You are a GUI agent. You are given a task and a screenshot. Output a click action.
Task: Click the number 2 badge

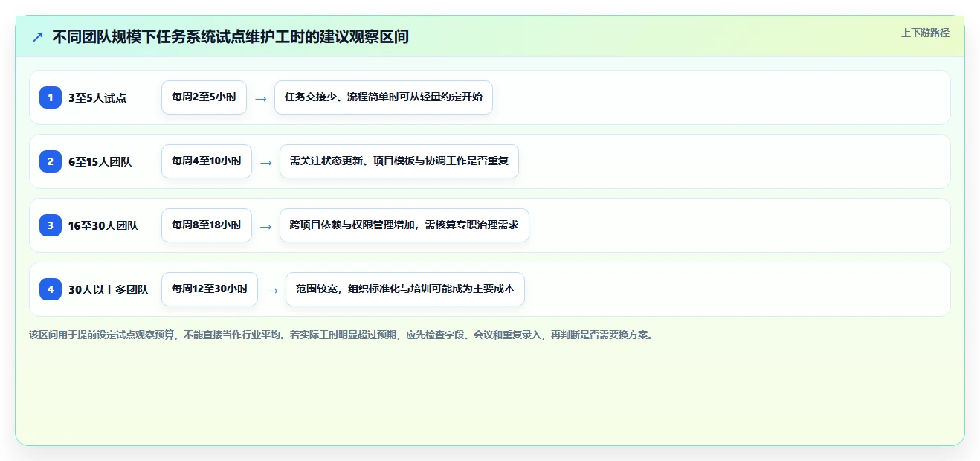pos(51,161)
